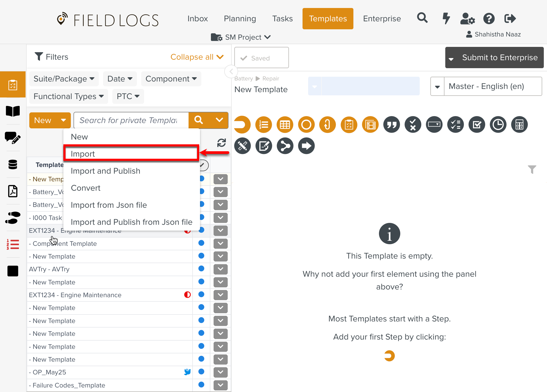The height and width of the screenshot is (392, 547).
Task: Click the numbered list element icon
Action: pos(263,124)
